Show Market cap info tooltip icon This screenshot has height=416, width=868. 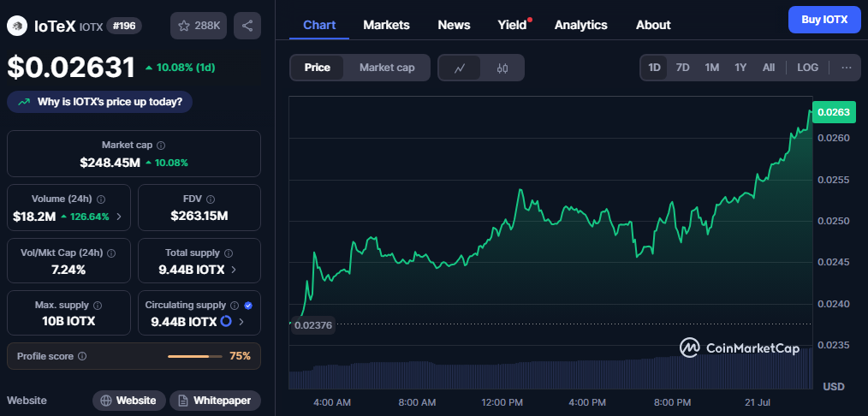(161, 145)
